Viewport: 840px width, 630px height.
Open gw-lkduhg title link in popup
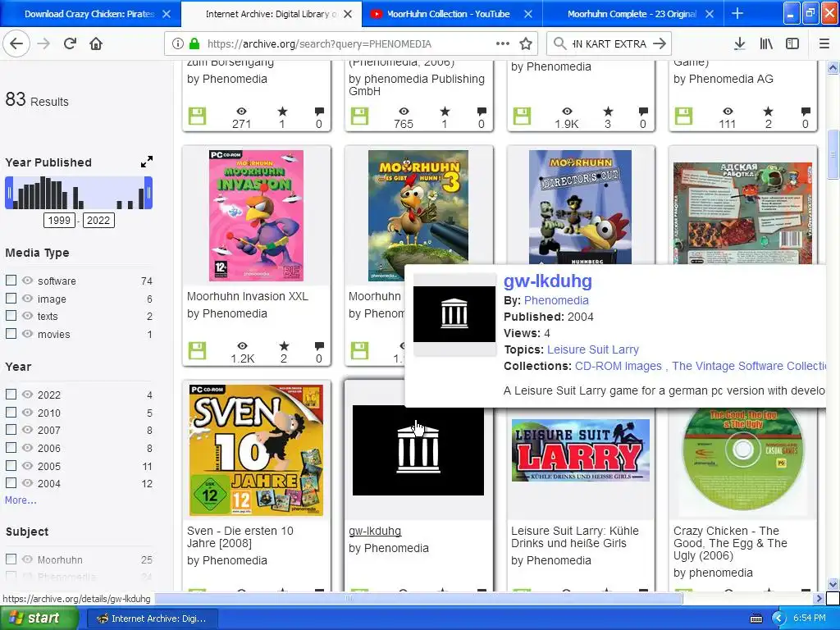[547, 281]
